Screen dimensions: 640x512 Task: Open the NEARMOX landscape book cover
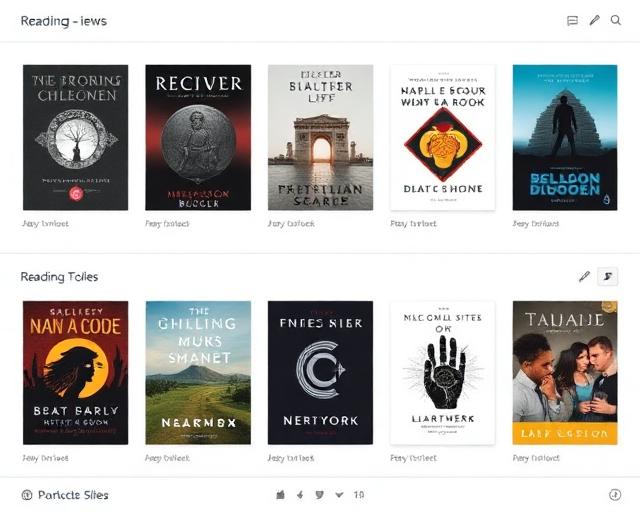tap(198, 373)
